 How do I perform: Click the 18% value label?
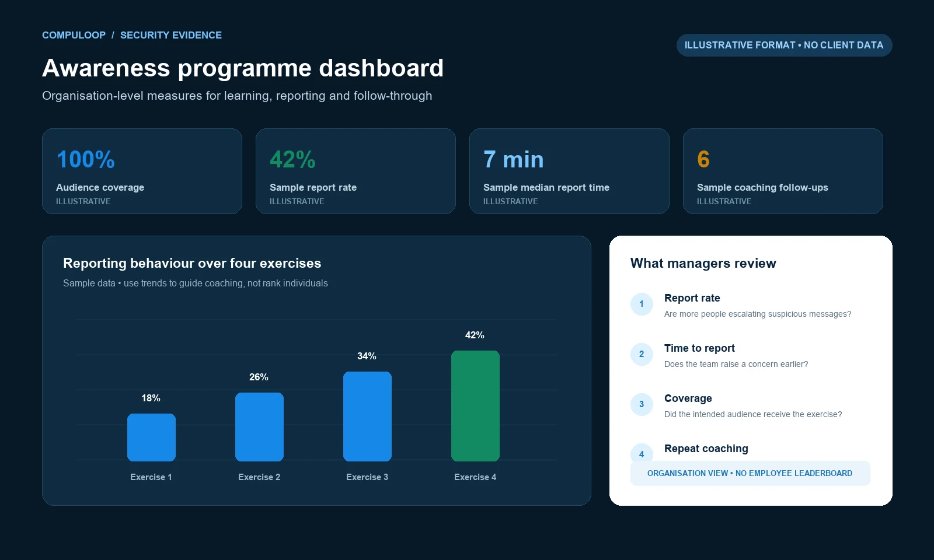tap(151, 398)
